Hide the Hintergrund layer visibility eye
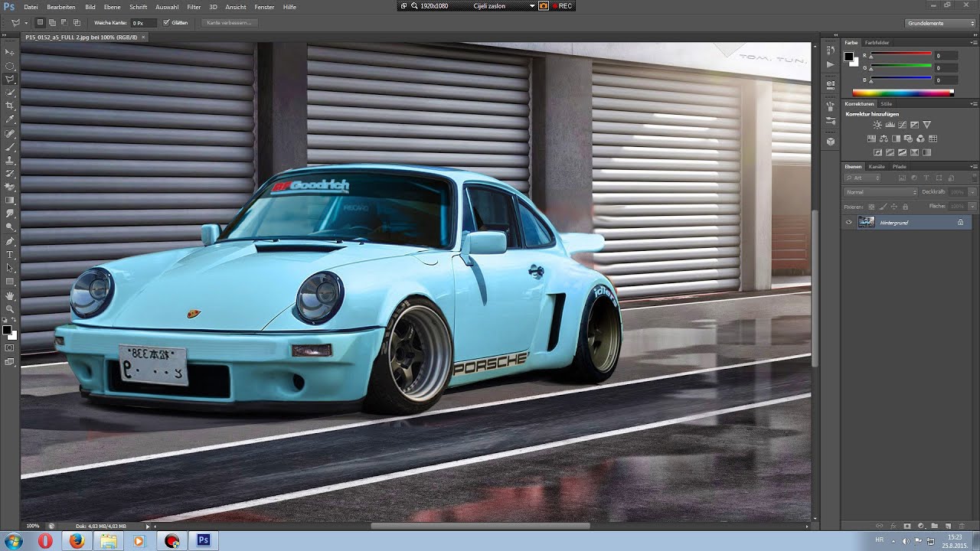 [x=848, y=222]
